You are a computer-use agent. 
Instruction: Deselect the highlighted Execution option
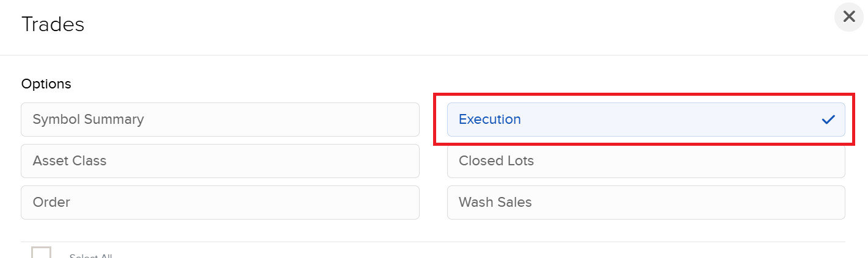(x=646, y=120)
